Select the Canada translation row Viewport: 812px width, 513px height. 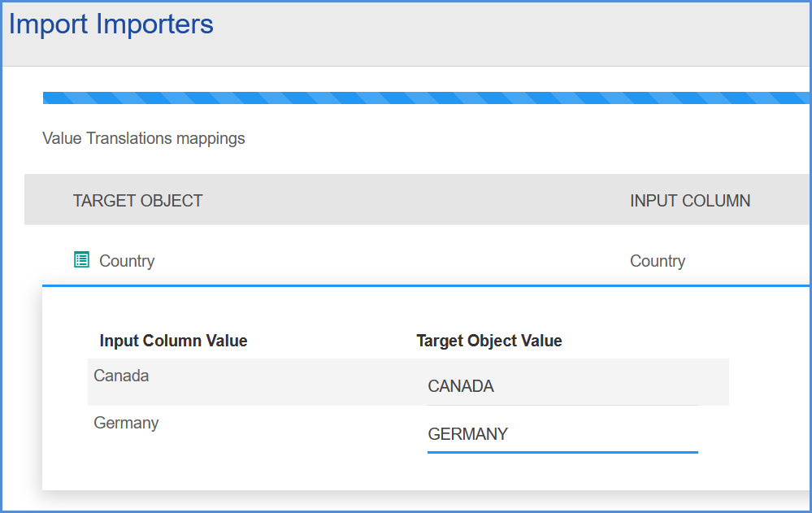point(408,382)
